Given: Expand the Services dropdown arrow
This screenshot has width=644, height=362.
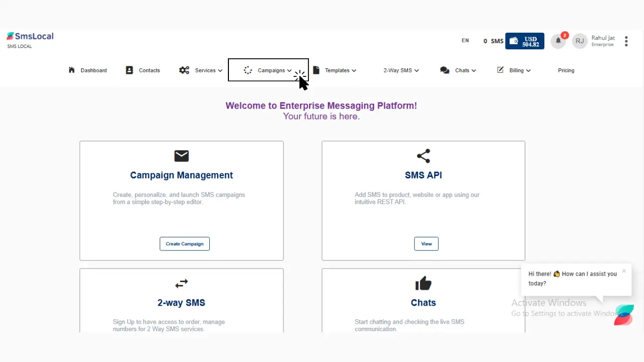Looking at the screenshot, I should 220,71.
